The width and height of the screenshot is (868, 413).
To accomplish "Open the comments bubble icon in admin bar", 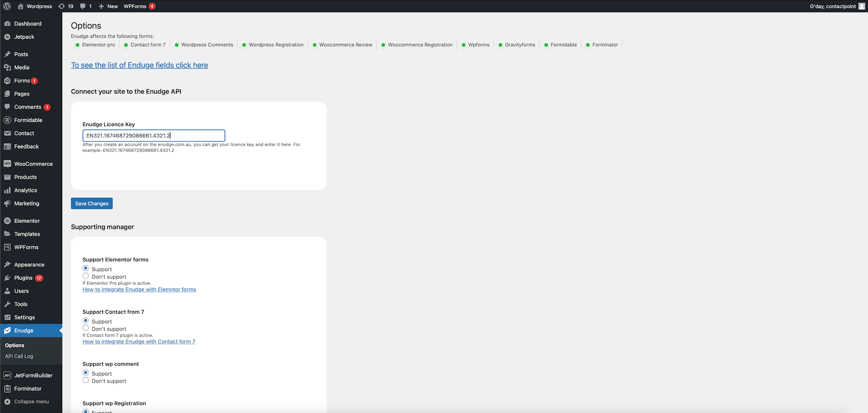I will point(83,6).
